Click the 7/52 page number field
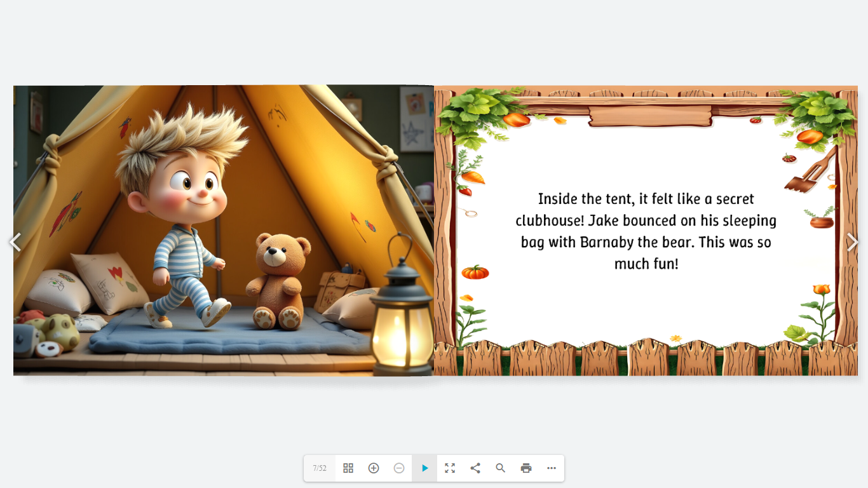Image resolution: width=868 pixels, height=488 pixels. tap(320, 468)
